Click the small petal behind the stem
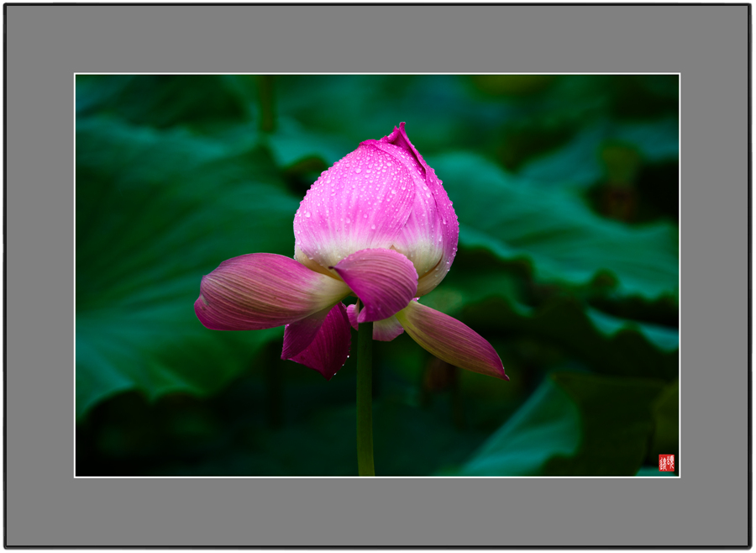The width and height of the screenshot is (756, 553). [386, 328]
